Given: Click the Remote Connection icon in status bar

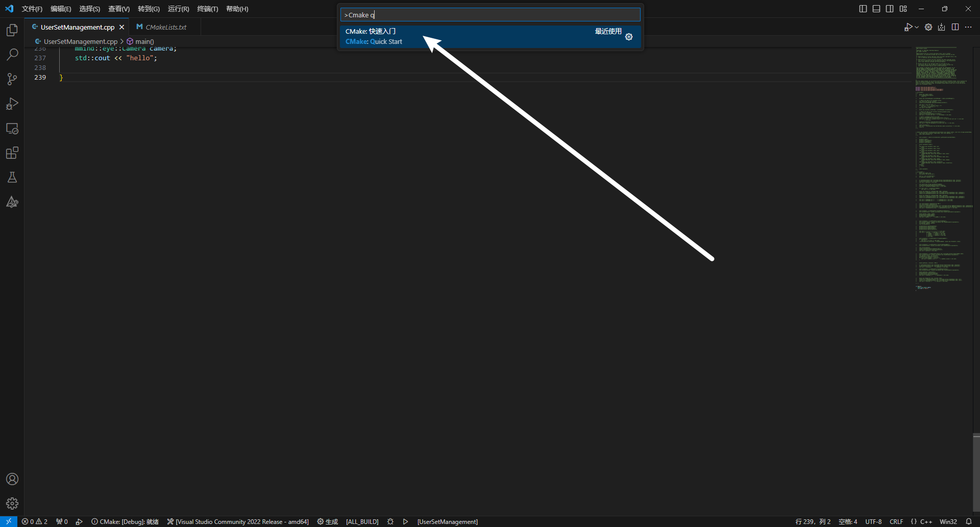Looking at the screenshot, I should [8, 521].
